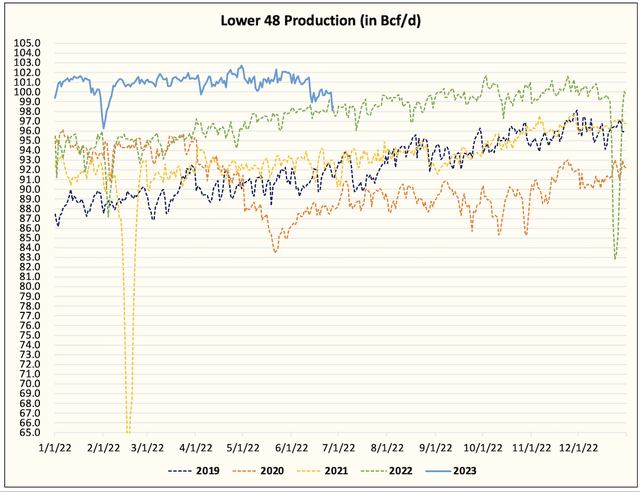Click the 3/1/22 x-axis date label
This screenshot has width=640, height=492.
147,448
